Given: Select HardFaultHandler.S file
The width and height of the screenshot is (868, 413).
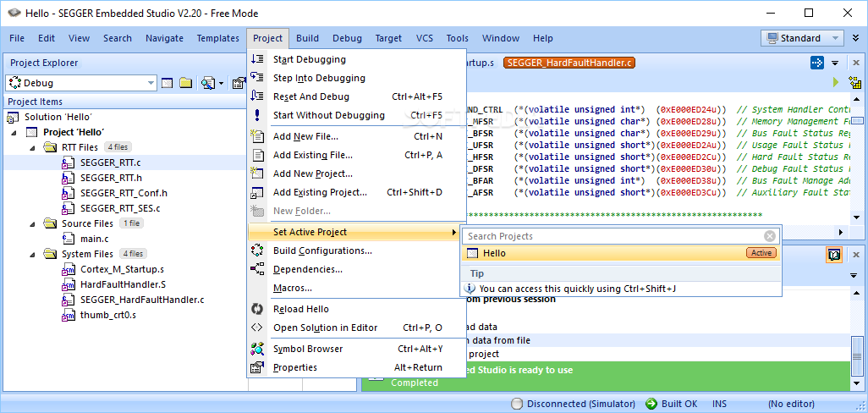Looking at the screenshot, I should tap(123, 284).
